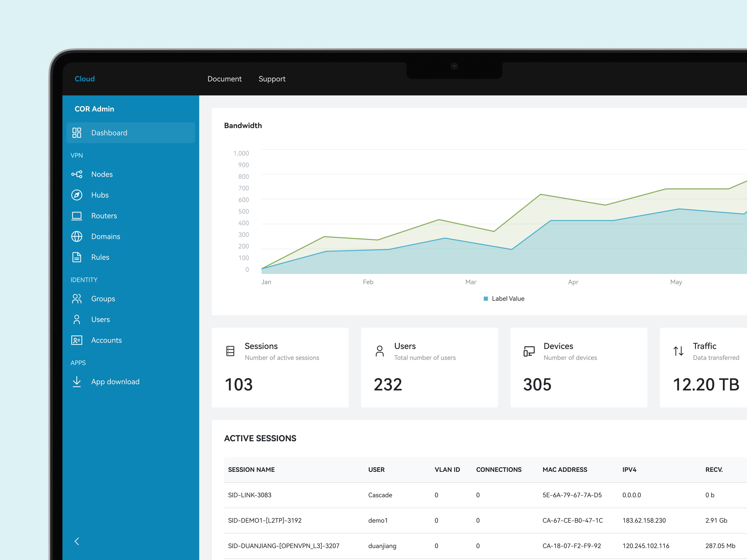
Task: Sort by the SESSION NAME column header
Action: [x=251, y=470]
